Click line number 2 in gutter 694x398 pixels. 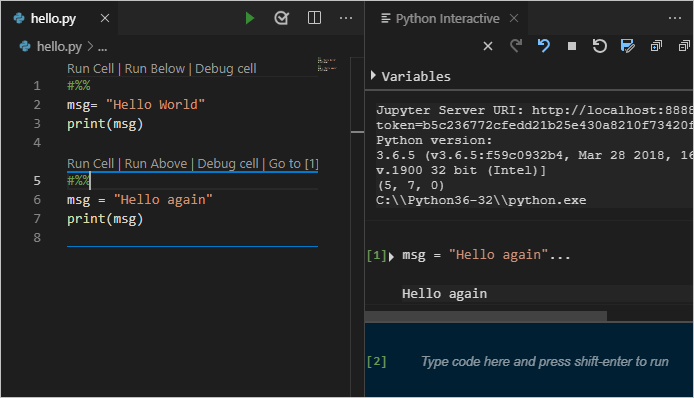click(37, 105)
